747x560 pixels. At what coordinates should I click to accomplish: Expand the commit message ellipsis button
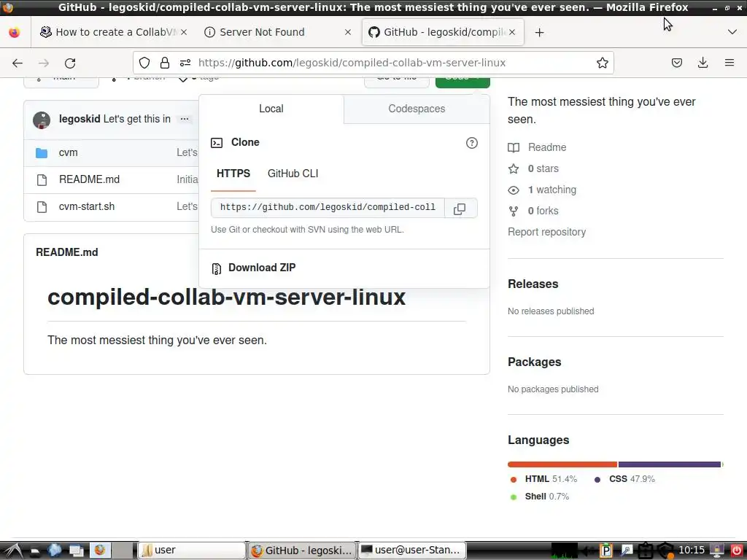[x=185, y=119]
